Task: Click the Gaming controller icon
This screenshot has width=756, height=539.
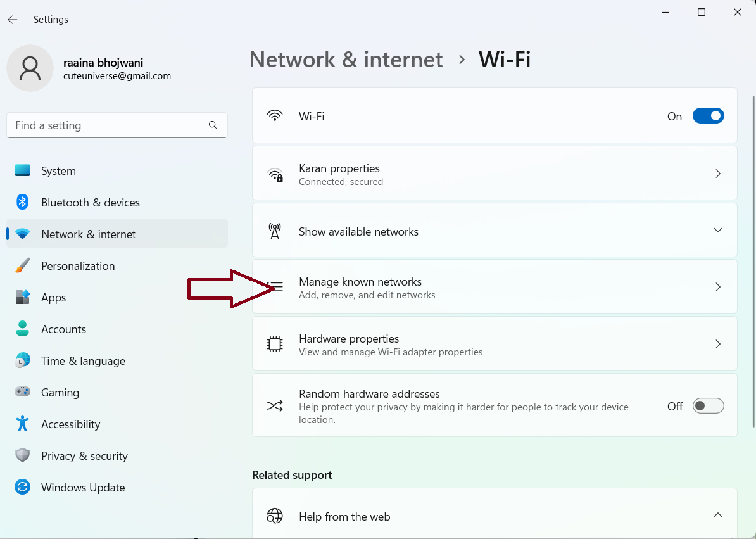Action: tap(23, 392)
